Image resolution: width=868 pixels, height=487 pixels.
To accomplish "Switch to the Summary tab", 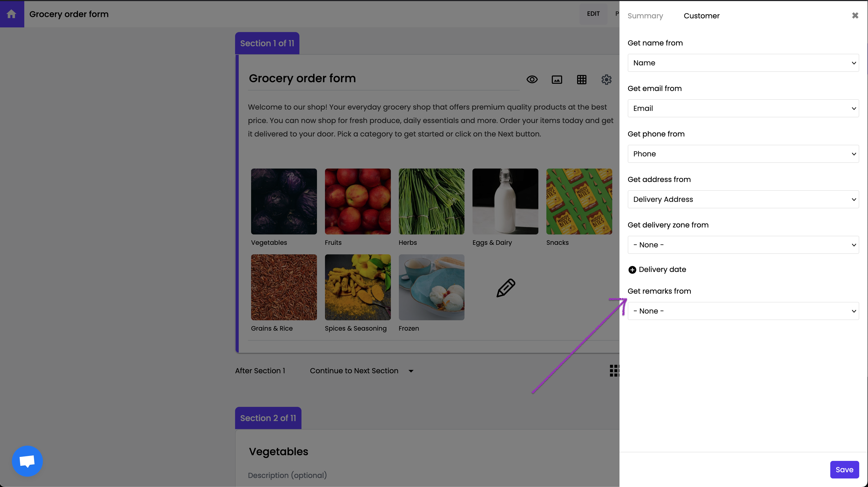I will pyautogui.click(x=645, y=16).
